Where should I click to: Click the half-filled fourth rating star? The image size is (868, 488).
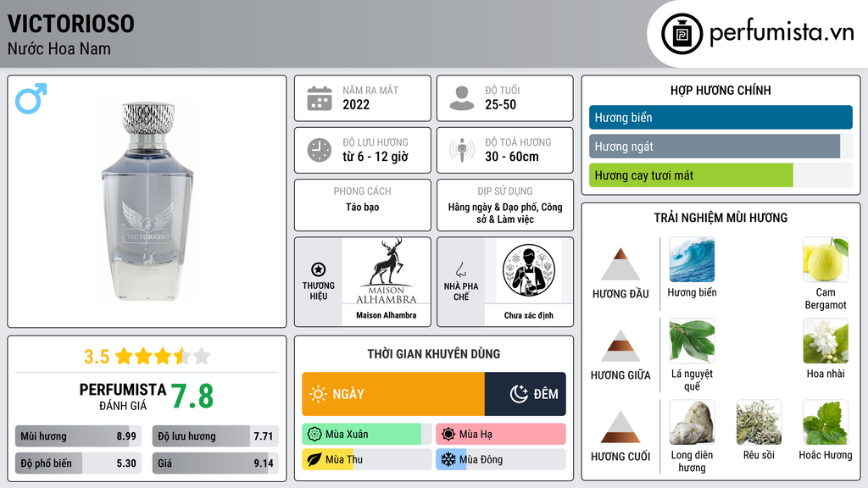coord(182,356)
